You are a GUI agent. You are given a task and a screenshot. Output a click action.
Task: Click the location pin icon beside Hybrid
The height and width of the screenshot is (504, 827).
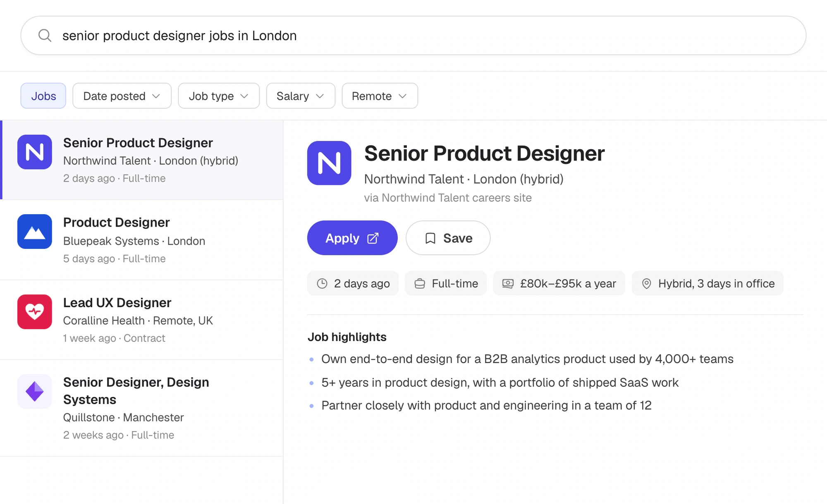pos(646,283)
